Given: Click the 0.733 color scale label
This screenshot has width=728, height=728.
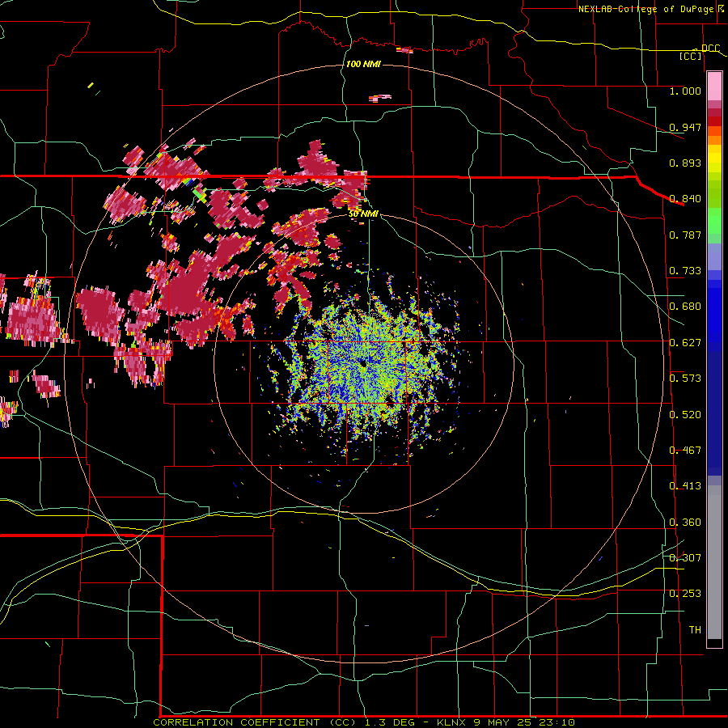Looking at the screenshot, I should [x=685, y=271].
